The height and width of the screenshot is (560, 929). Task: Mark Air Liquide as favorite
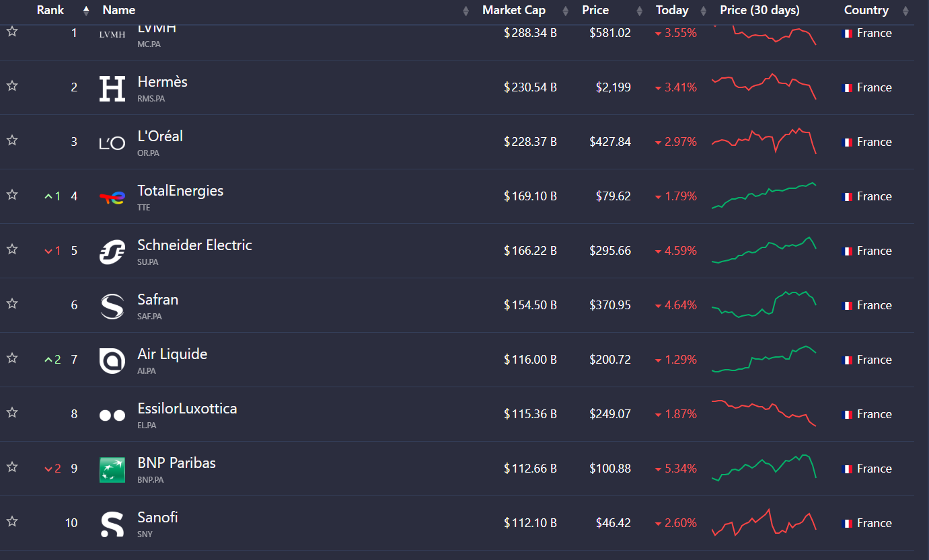coord(12,358)
